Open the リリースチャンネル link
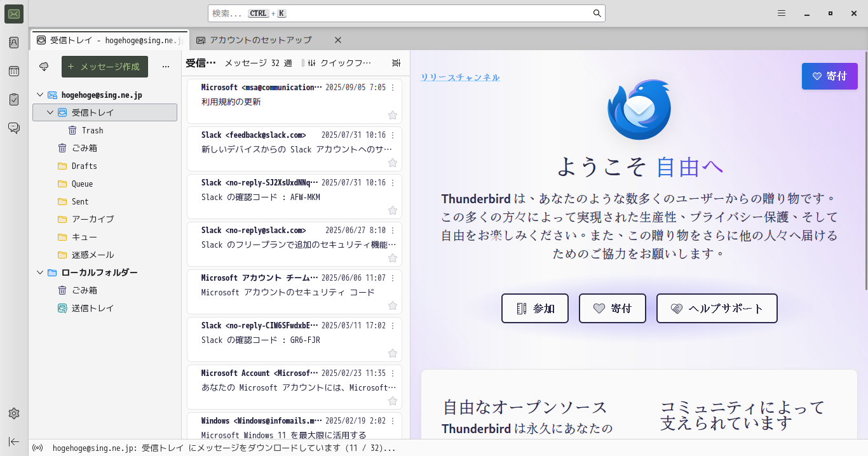The image size is (868, 456). (x=460, y=77)
